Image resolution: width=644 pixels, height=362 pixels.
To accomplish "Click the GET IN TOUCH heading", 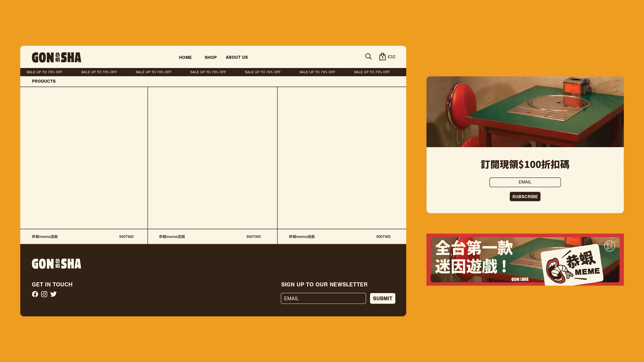I will 52,284.
